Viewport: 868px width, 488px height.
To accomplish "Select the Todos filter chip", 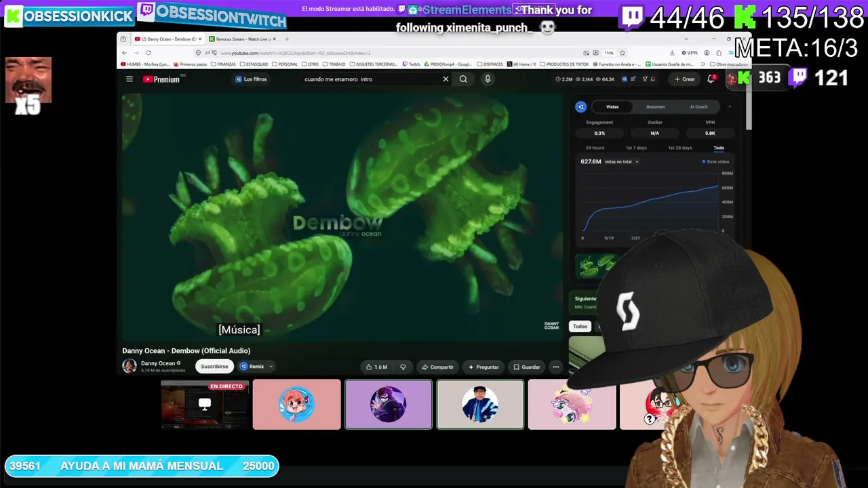I will 580,327.
